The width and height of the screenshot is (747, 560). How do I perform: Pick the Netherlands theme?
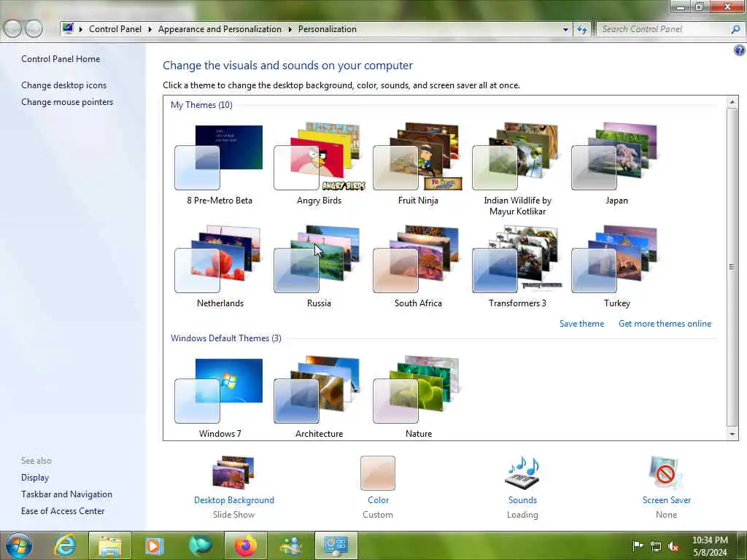tap(220, 267)
